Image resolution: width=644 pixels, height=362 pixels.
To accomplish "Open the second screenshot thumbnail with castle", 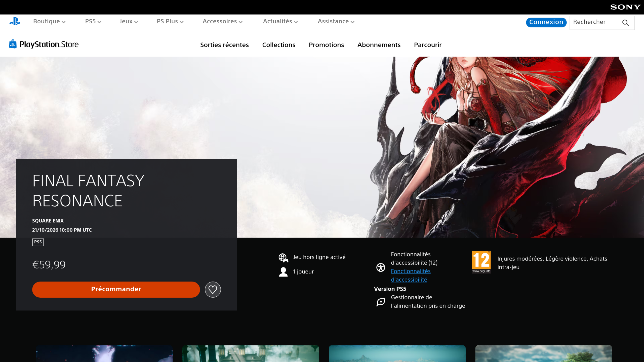I will click(251, 353).
